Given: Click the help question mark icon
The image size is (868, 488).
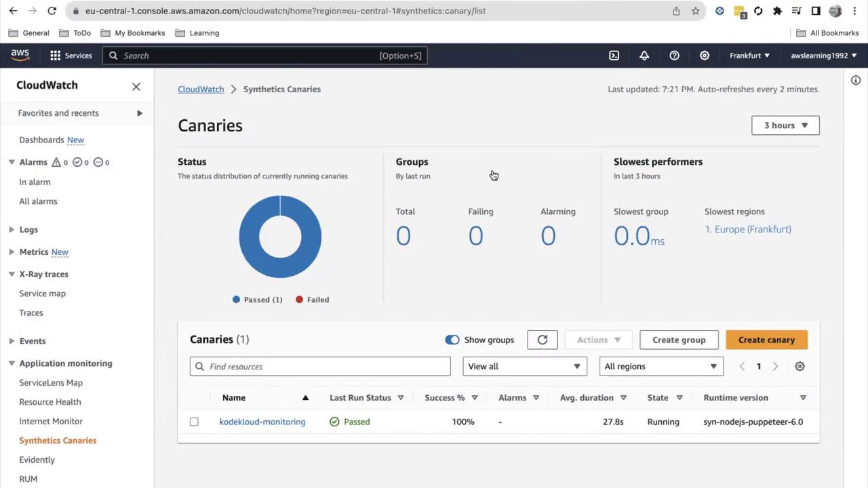Looking at the screenshot, I should pyautogui.click(x=674, y=56).
